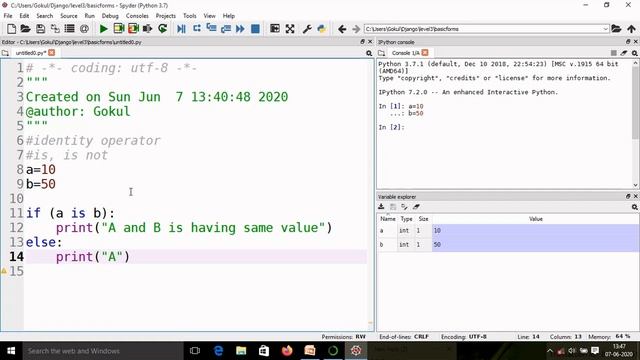Sort by Value column header
The height and width of the screenshot is (360, 640).
536,219
